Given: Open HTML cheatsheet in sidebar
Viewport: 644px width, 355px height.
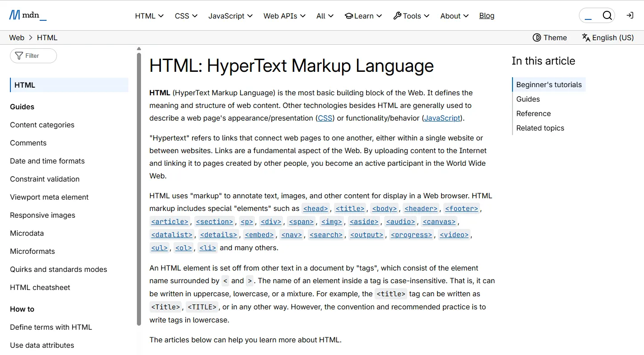Looking at the screenshot, I should 40,287.
